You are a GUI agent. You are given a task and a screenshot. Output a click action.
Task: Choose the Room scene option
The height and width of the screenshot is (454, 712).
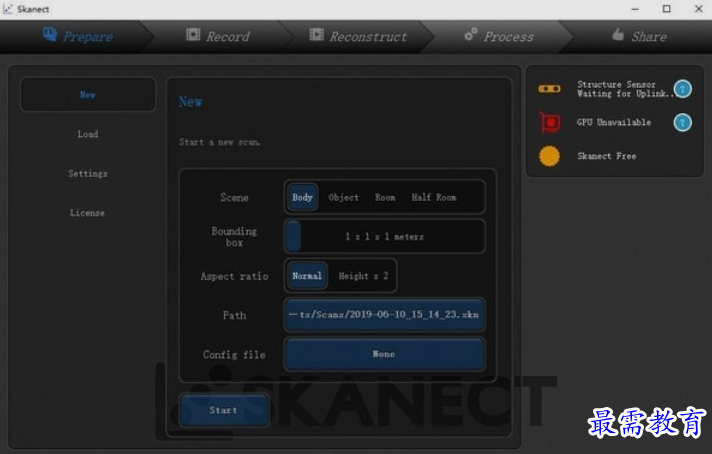tap(385, 197)
